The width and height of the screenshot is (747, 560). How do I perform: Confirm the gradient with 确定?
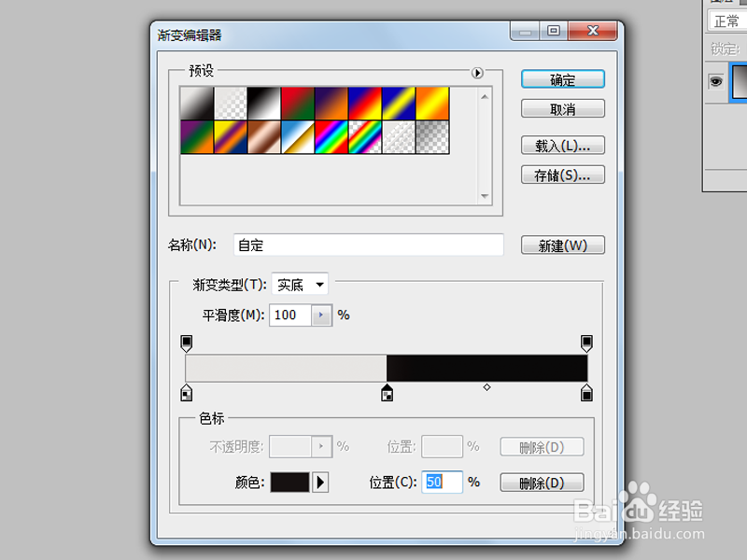click(x=562, y=79)
